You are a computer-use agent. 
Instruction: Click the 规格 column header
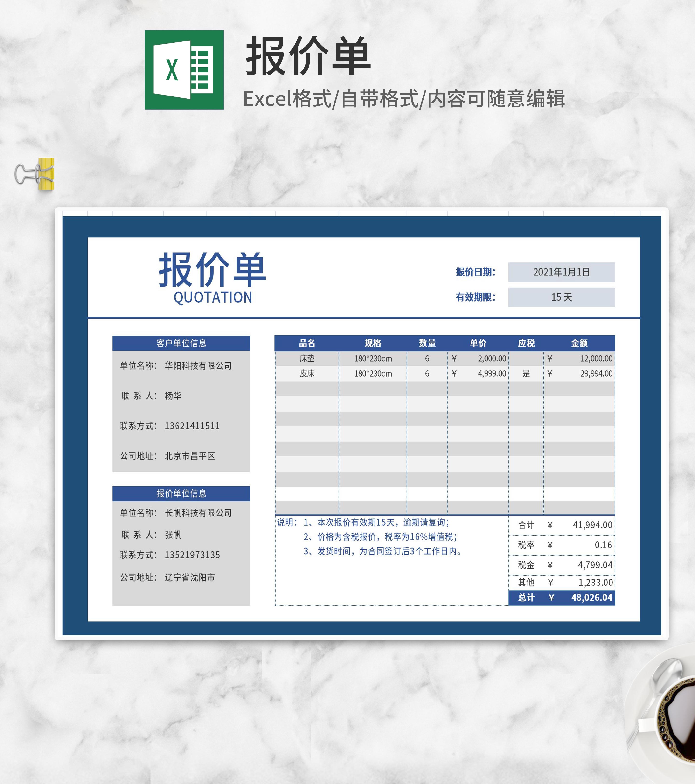point(373,343)
